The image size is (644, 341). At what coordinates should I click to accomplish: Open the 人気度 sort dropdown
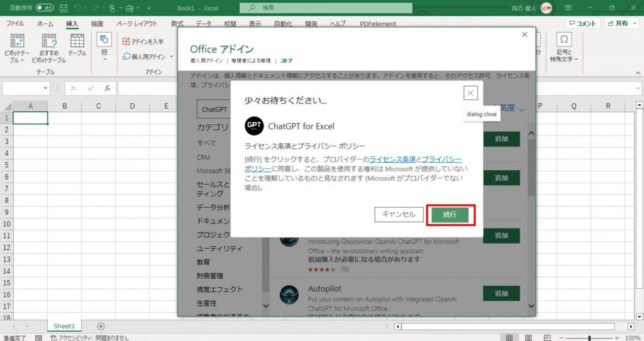click(511, 108)
